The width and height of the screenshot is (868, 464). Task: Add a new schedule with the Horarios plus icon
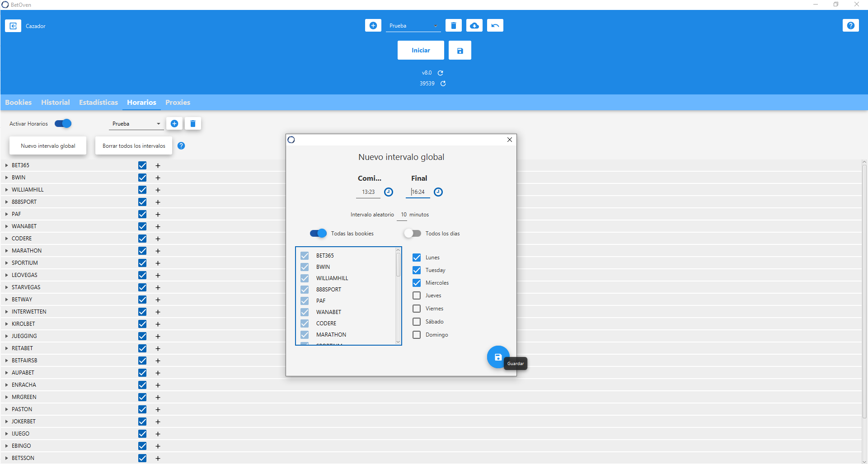point(174,123)
